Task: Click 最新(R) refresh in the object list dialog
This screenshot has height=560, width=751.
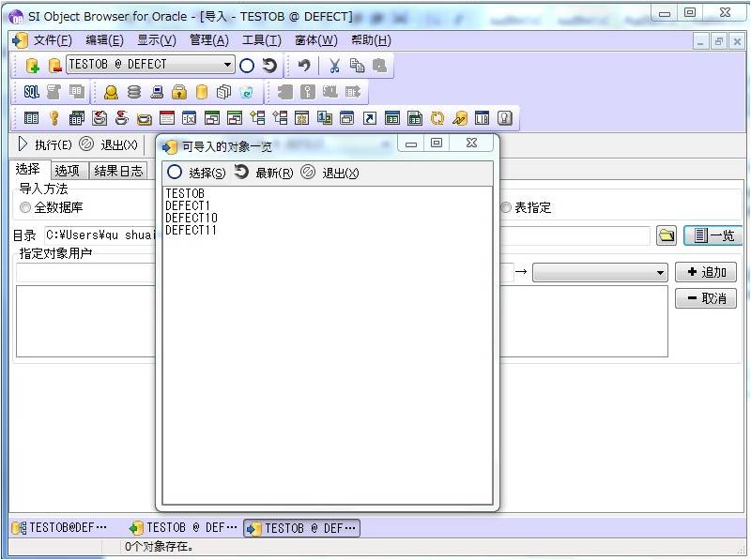Action: pyautogui.click(x=264, y=173)
